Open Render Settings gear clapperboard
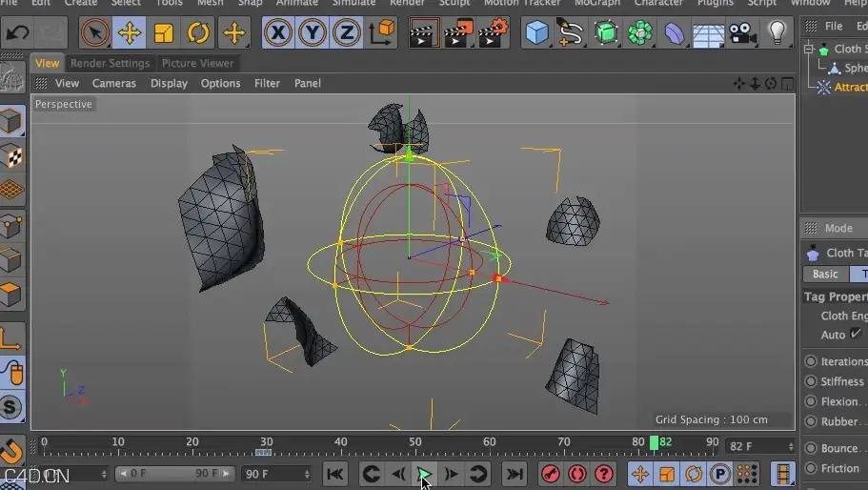The width and height of the screenshot is (868, 490). pos(493,32)
